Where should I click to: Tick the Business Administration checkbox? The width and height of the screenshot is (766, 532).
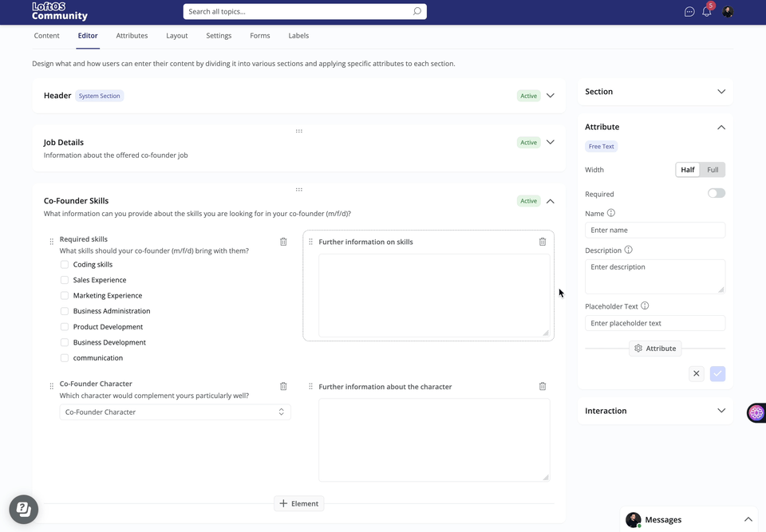65,311
